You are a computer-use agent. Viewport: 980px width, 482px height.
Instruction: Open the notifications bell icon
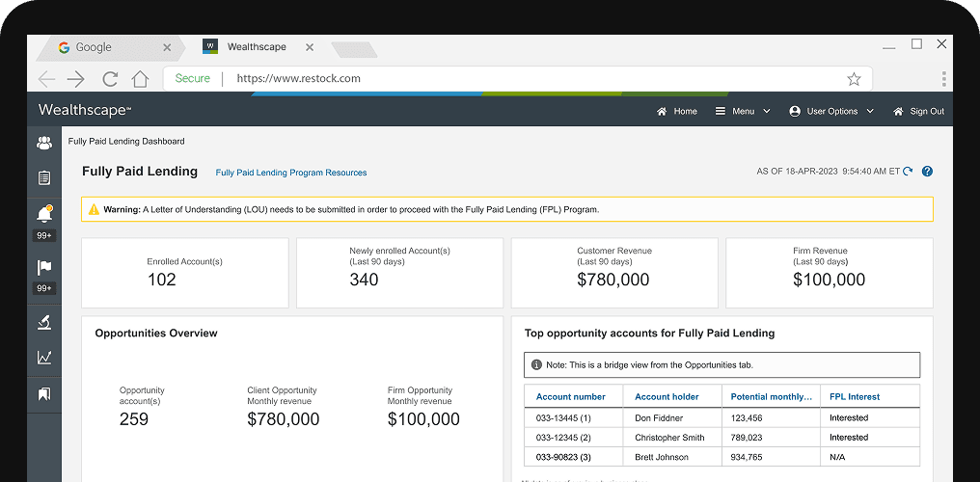coord(44,215)
